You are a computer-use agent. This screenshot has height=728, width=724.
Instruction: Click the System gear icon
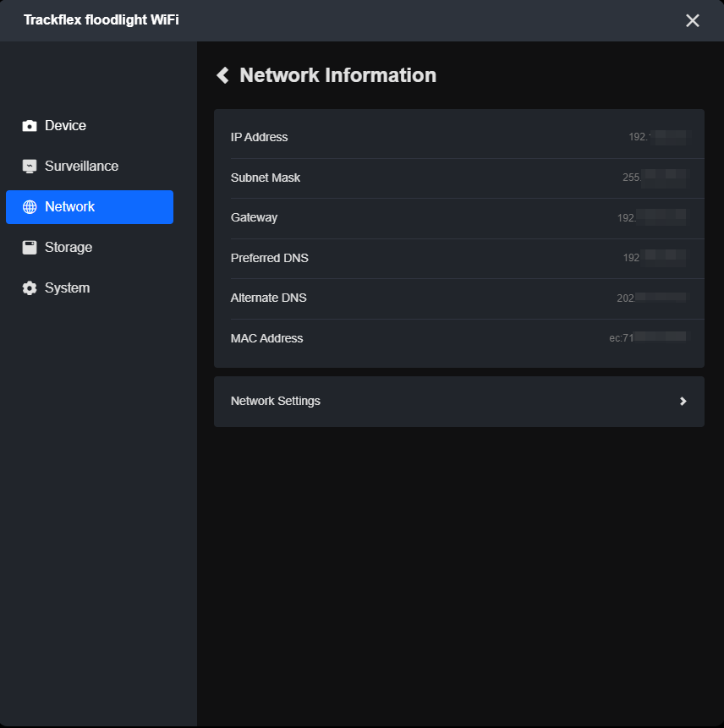coord(30,287)
